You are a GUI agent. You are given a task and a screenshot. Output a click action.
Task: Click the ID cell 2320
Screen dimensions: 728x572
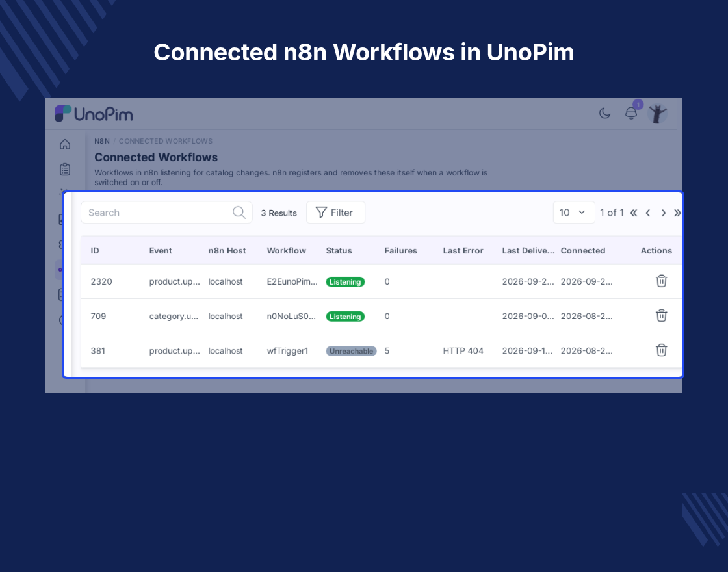coord(101,282)
